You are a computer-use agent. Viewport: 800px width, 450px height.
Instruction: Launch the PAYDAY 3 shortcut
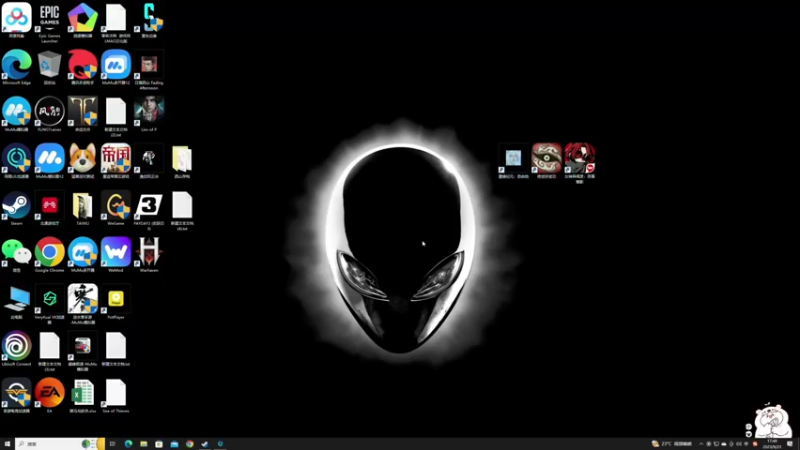[149, 210]
